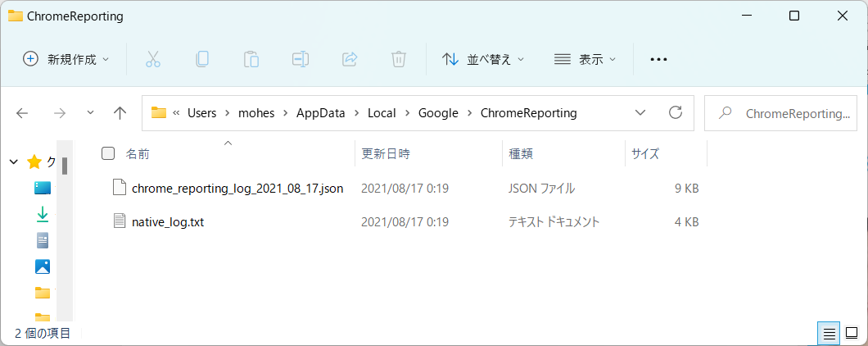The image size is (868, 346).
Task: Click the Delete trash can icon
Action: (x=399, y=59)
